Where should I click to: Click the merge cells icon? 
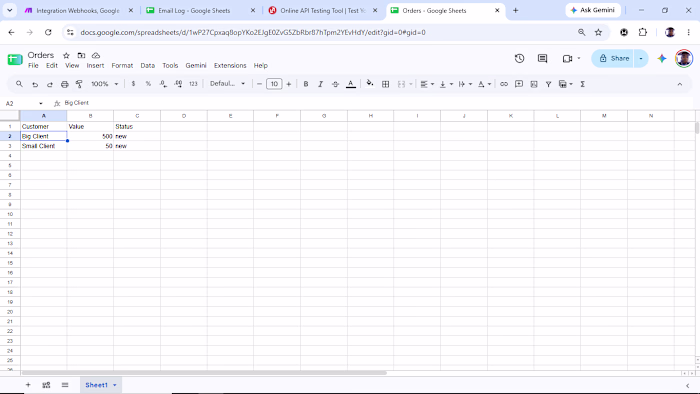click(401, 84)
